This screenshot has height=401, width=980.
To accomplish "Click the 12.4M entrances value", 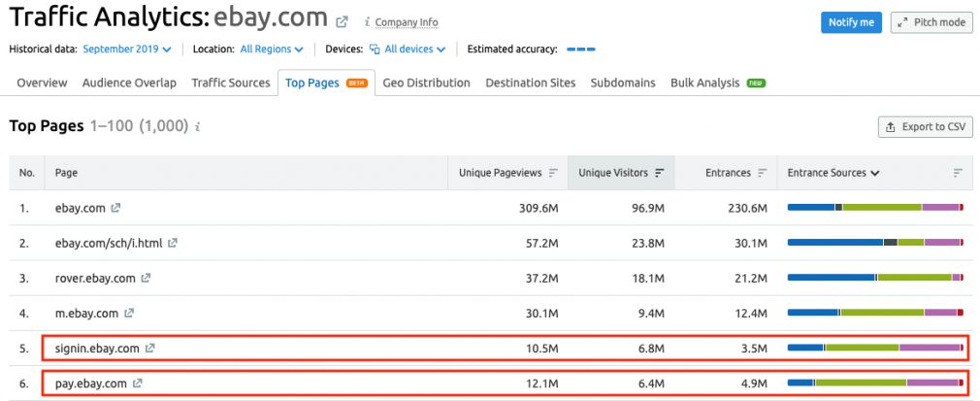I will coord(749,314).
